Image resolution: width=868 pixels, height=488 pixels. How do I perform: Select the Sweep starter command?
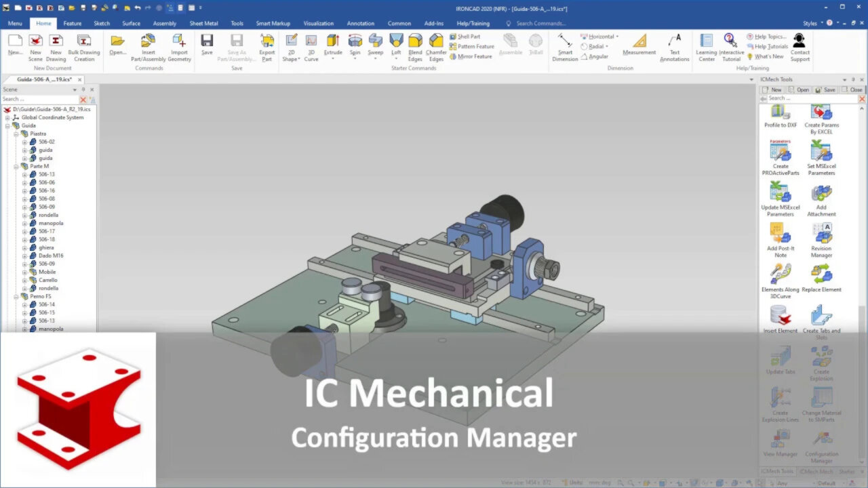tap(375, 46)
